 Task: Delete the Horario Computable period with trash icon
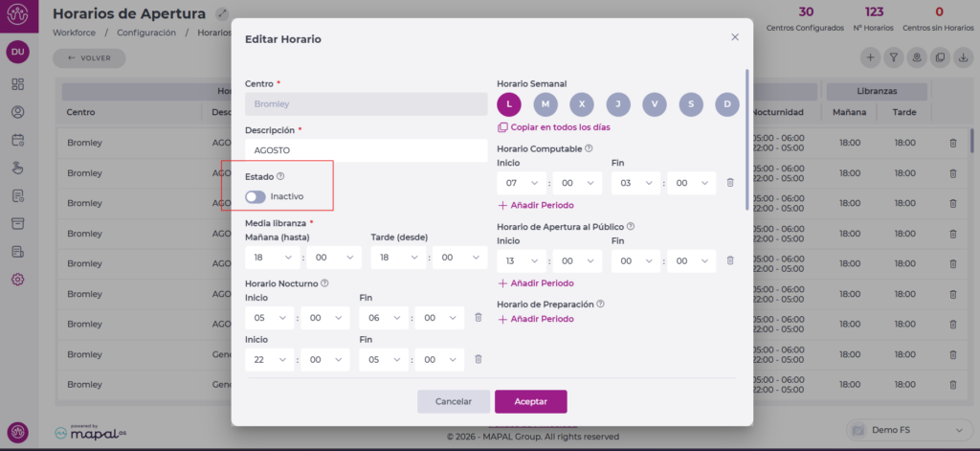729,182
